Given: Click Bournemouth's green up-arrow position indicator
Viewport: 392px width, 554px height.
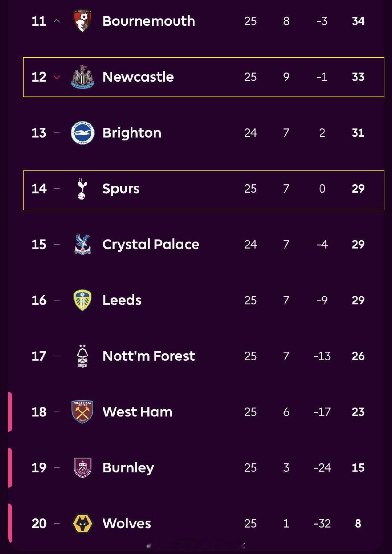Looking at the screenshot, I should coord(56,21).
